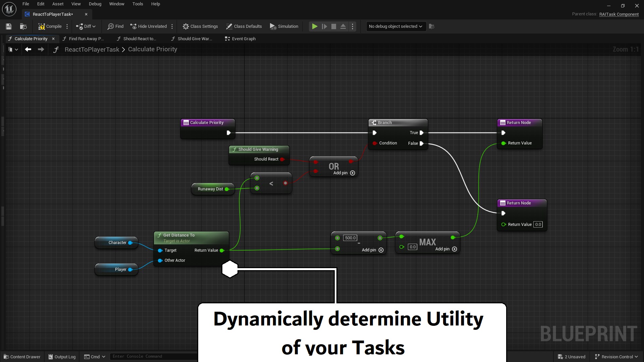The width and height of the screenshot is (644, 362).
Task: Open Class Defaults
Action: (244, 26)
